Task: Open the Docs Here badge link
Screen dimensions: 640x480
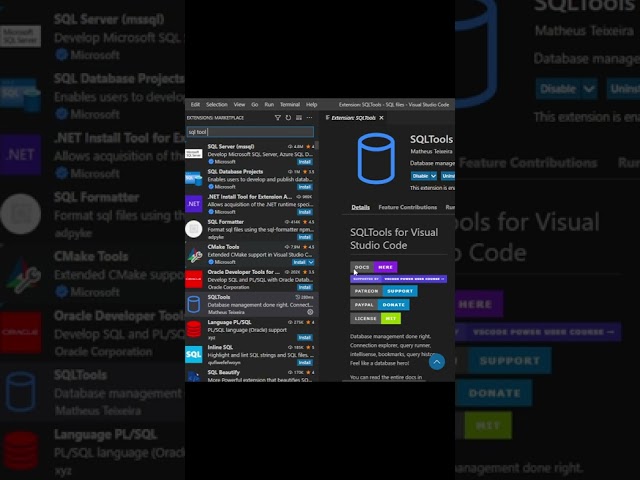Action: pos(373,267)
